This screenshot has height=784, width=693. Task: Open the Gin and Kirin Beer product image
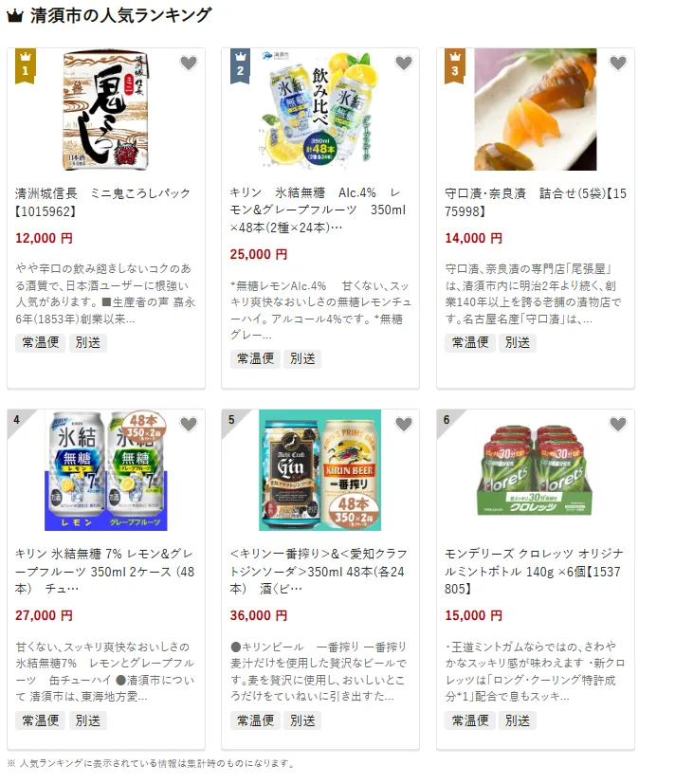click(x=320, y=470)
